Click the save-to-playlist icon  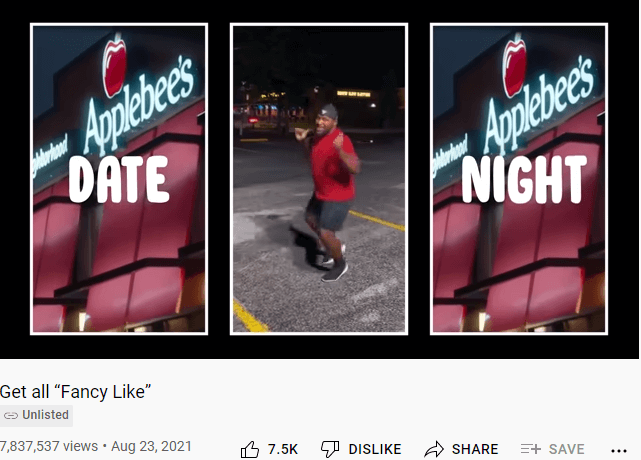tap(531, 449)
